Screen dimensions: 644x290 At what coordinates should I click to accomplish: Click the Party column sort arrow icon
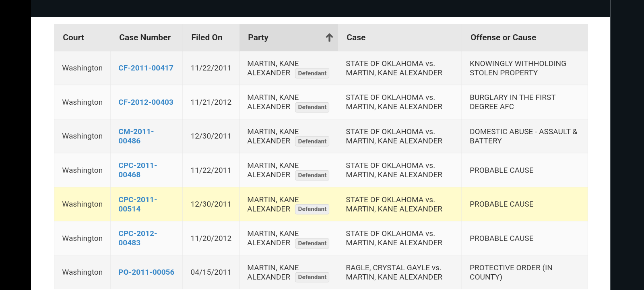tap(329, 37)
